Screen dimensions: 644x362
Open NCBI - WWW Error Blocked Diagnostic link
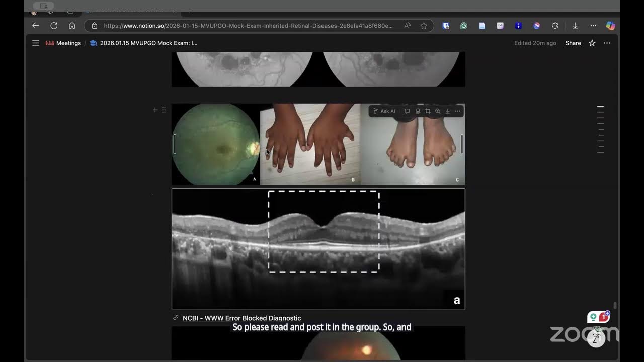pos(242,318)
